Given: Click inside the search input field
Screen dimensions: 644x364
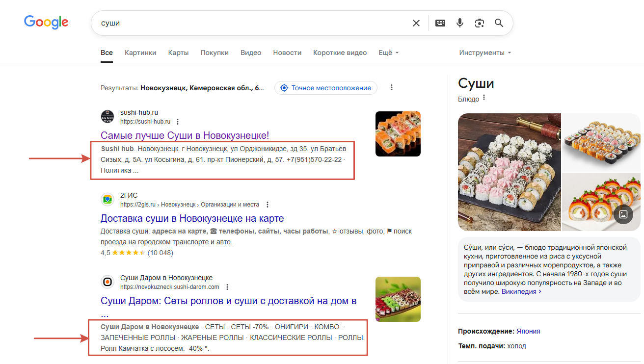Looking at the screenshot, I should (245, 23).
